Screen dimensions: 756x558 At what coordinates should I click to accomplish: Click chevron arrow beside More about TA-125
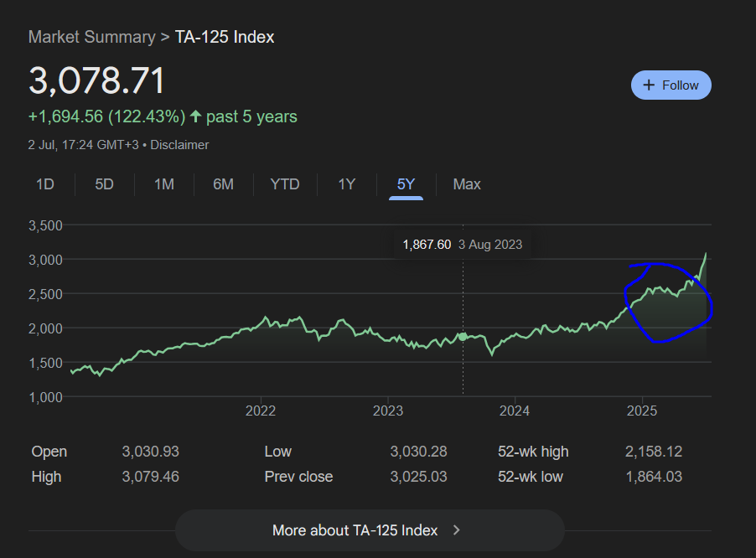[457, 530]
